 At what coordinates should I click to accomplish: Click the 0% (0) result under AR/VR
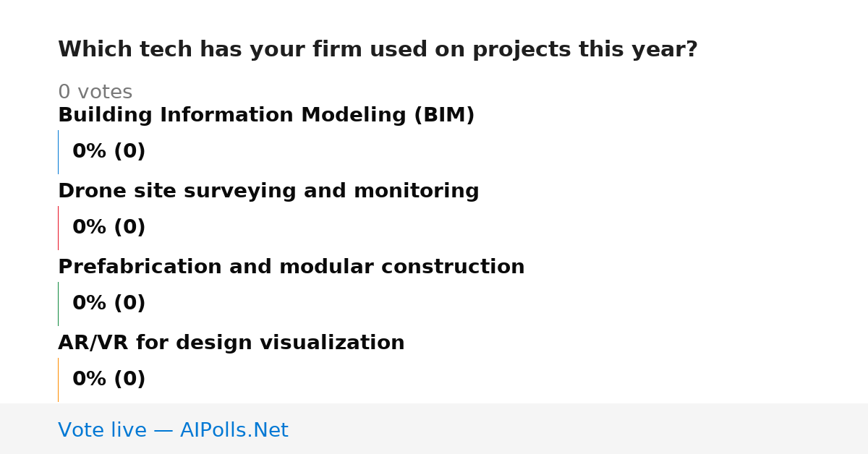[109, 380]
